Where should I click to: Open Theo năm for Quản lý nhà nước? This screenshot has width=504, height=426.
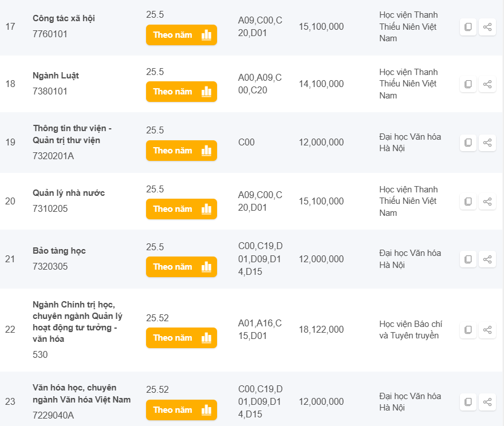click(182, 209)
